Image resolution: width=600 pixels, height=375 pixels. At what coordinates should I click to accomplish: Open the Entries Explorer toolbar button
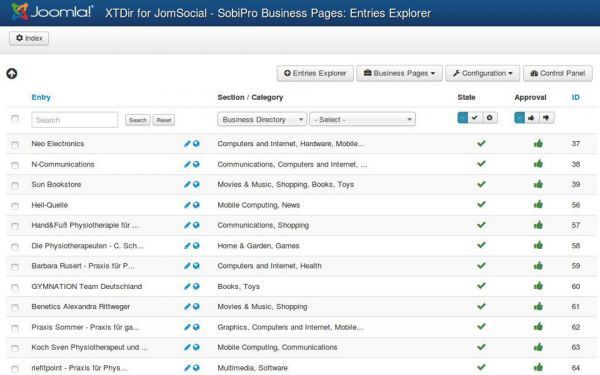315,73
